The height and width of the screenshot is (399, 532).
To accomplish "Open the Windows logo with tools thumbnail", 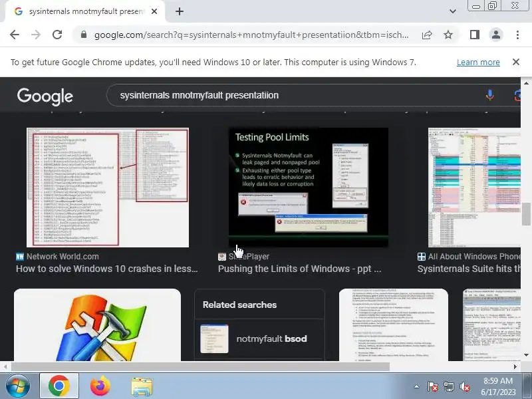I will tap(97, 325).
